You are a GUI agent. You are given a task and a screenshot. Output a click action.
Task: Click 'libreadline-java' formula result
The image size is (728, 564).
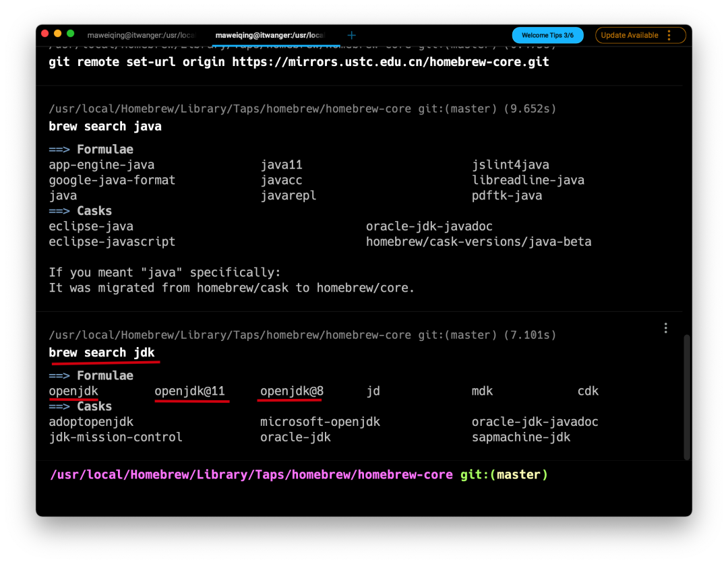[528, 180]
